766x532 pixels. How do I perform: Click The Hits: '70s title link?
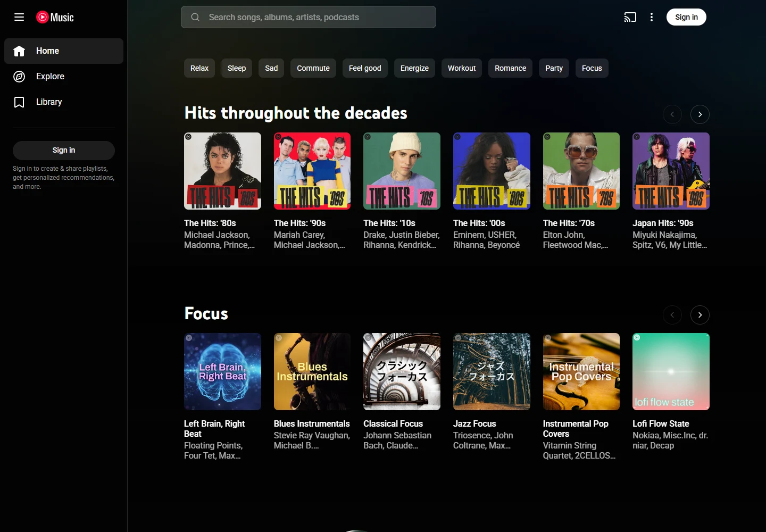(569, 223)
